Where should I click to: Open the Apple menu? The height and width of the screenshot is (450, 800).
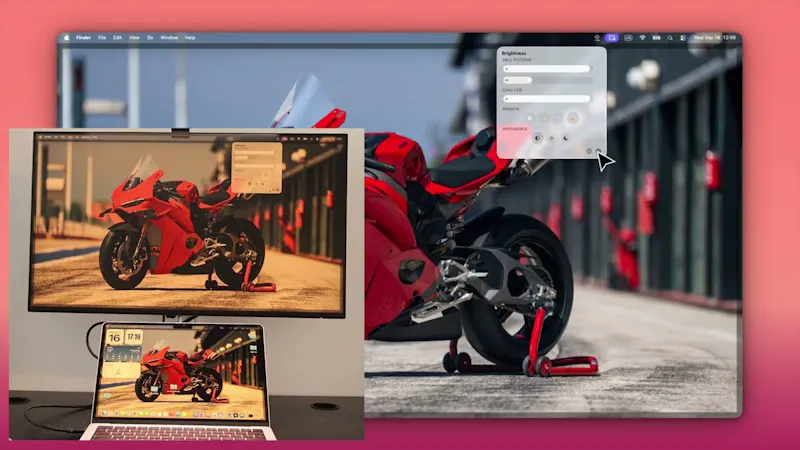pos(66,38)
